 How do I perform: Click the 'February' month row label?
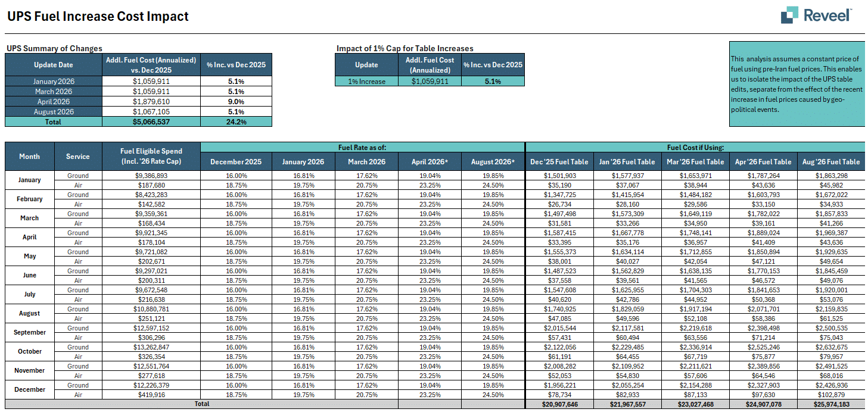pyautogui.click(x=29, y=199)
